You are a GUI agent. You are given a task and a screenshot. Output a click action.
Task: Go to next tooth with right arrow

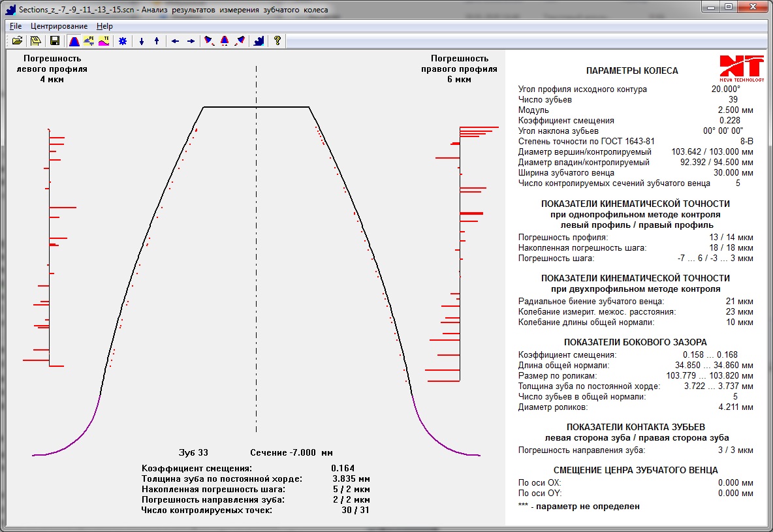point(190,41)
